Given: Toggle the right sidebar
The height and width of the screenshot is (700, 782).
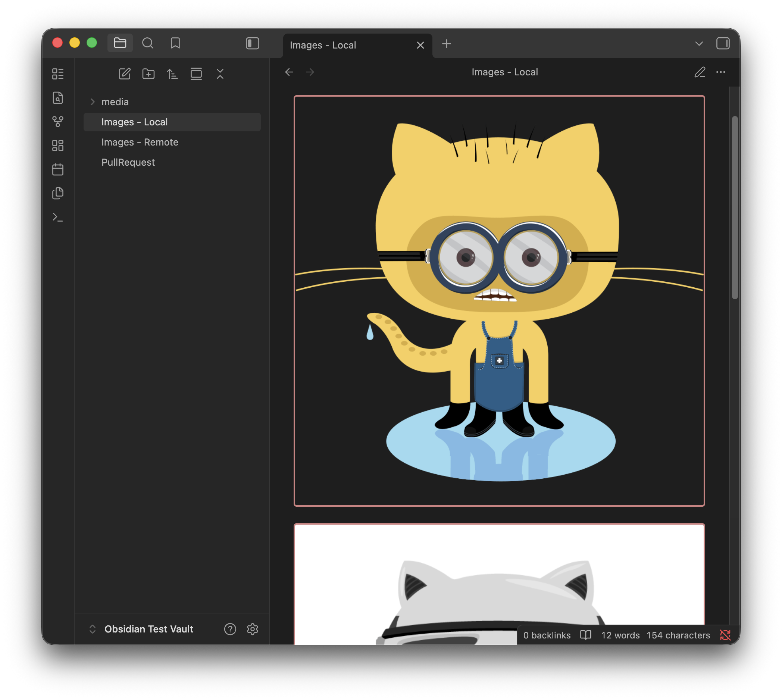Looking at the screenshot, I should coord(723,43).
